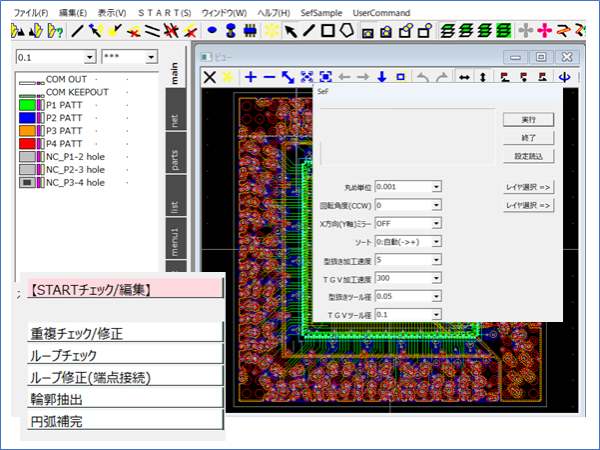This screenshot has width=600, height=450.
Task: Click the blue down arrow pan icon
Action: pos(382,77)
